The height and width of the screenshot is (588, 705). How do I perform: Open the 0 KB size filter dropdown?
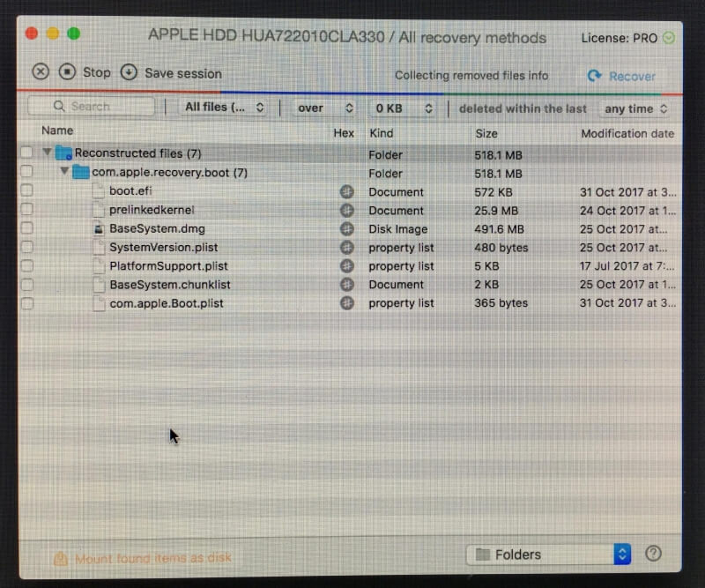tap(404, 108)
